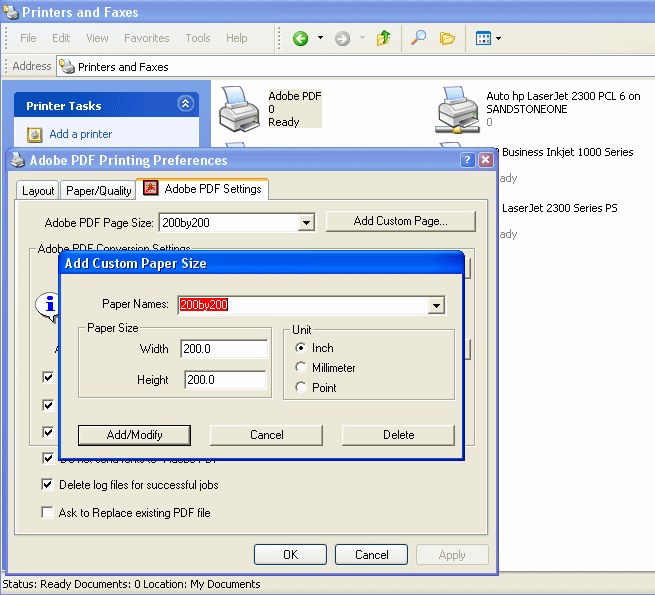Click the Delete button
The height and width of the screenshot is (595, 655).
399,435
